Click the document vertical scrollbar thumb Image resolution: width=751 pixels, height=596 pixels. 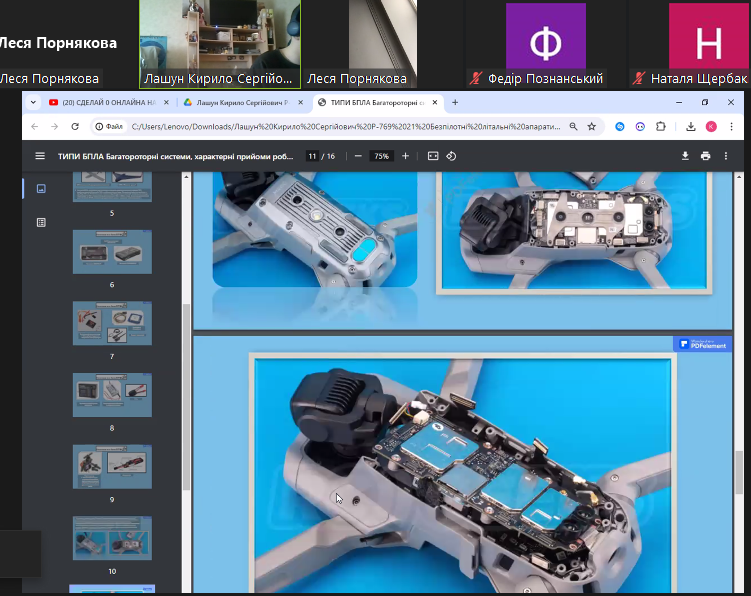pos(739,472)
